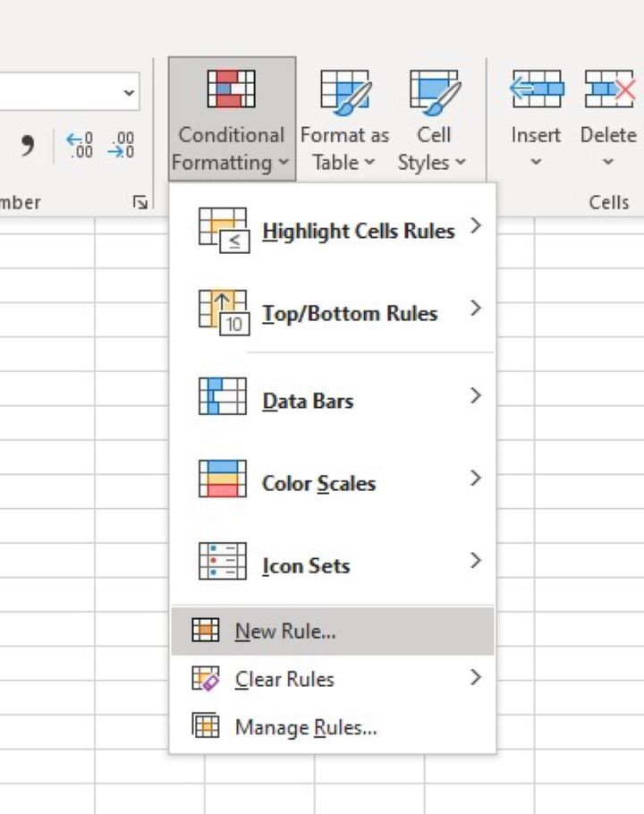Image resolution: width=644 pixels, height=814 pixels.
Task: Expand the Delete dropdown arrow
Action: pos(608,163)
